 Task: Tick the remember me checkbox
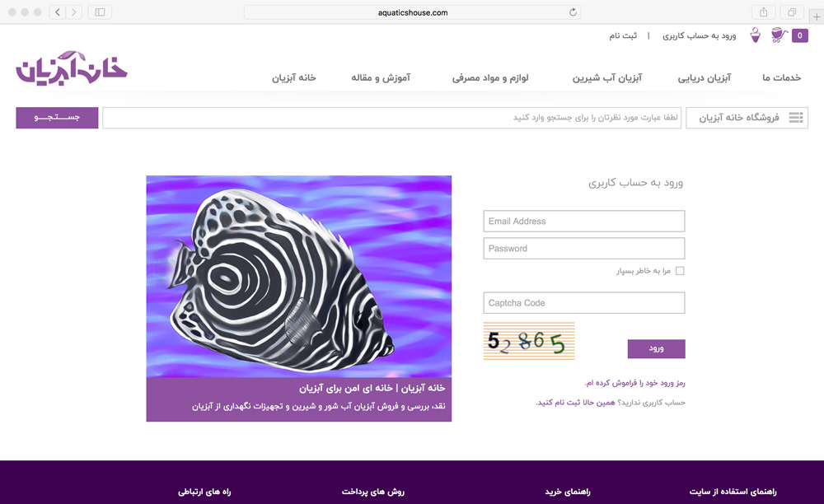(x=680, y=271)
